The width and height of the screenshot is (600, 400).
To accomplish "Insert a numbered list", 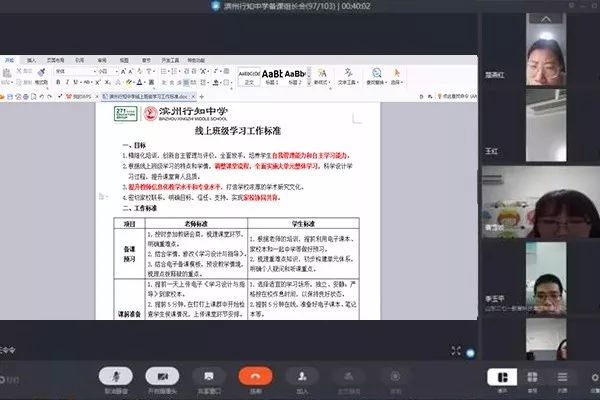I will (x=174, y=71).
